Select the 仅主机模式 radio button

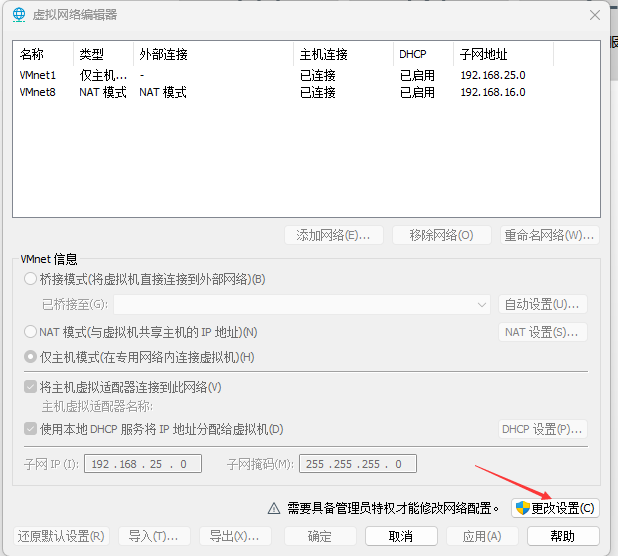point(30,357)
